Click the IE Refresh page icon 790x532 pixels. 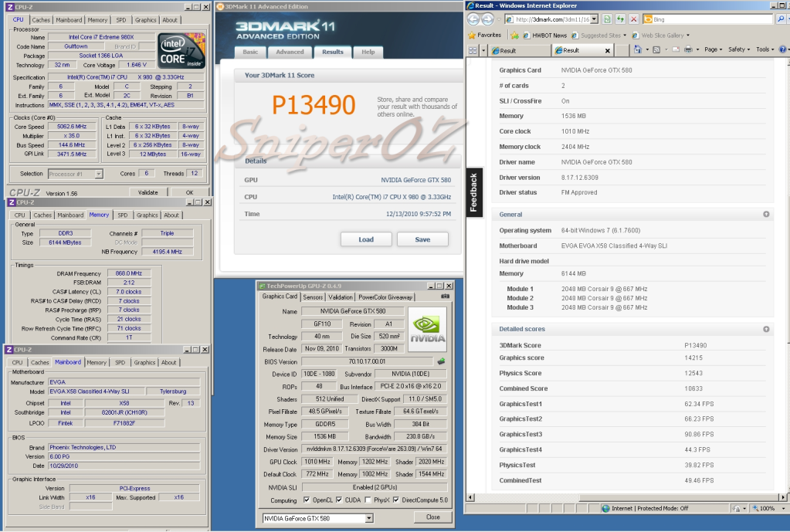[x=620, y=19]
